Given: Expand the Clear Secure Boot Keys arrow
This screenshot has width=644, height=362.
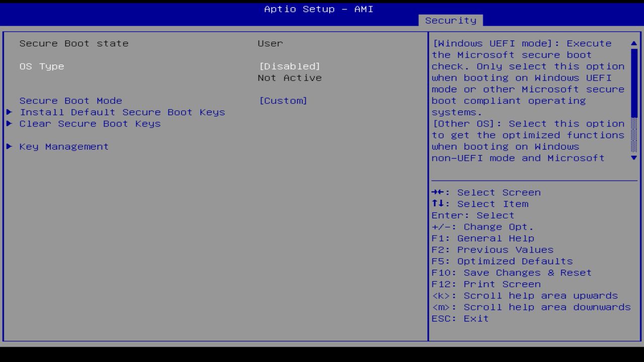Looking at the screenshot, I should 9,123.
